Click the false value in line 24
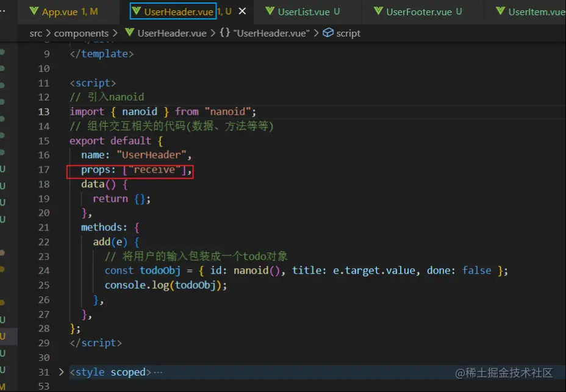566x392 pixels. 476,271
